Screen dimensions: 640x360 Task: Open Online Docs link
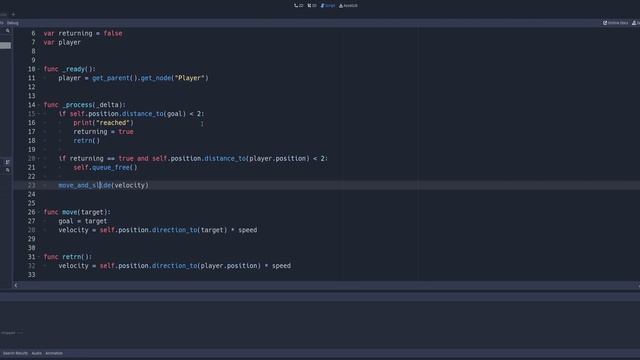616,23
